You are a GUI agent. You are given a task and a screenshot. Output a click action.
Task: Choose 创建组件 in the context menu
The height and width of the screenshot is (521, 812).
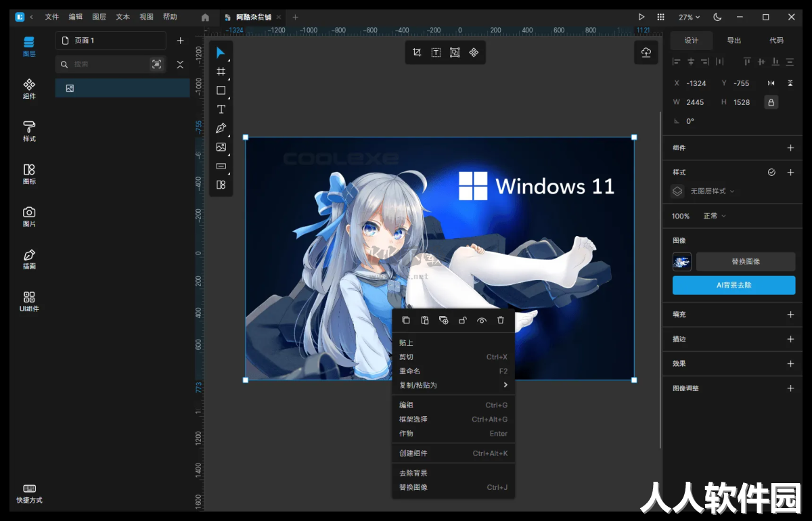click(453, 453)
